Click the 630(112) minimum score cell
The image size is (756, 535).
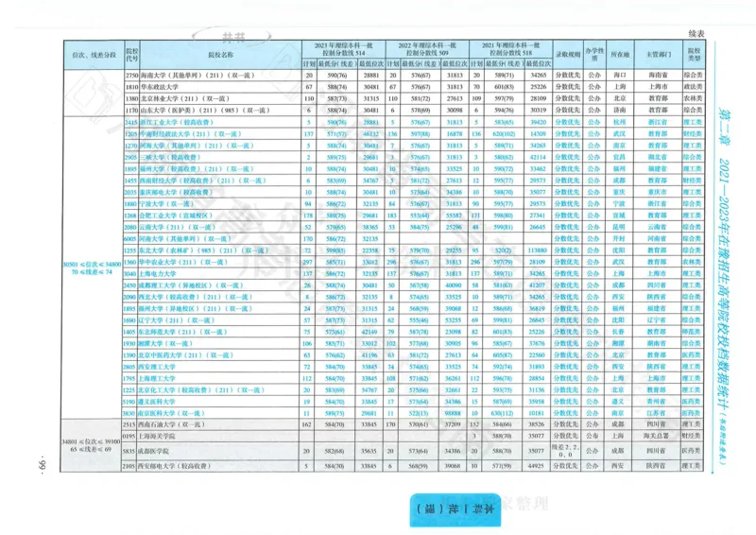[503, 413]
